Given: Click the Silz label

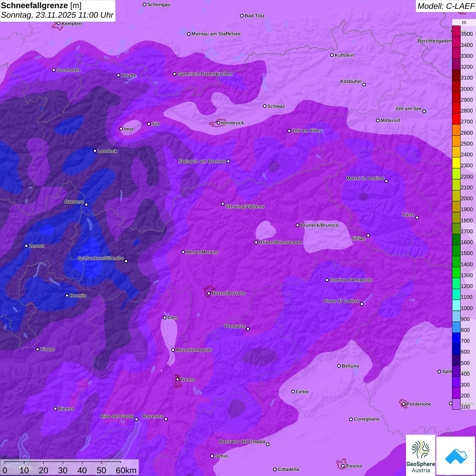Looking at the screenshot, I should point(156,124).
